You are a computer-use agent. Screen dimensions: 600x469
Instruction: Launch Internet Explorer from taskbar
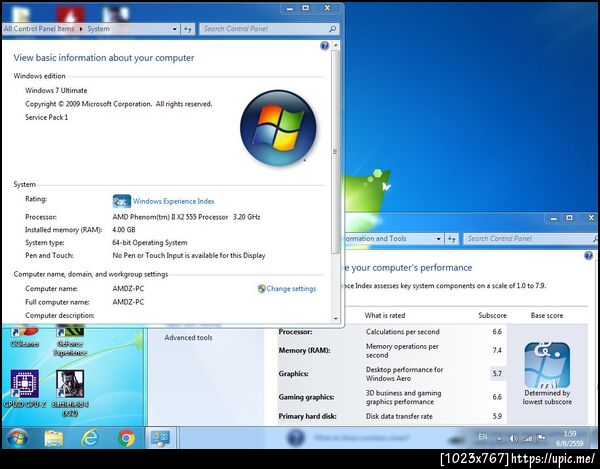pos(90,438)
